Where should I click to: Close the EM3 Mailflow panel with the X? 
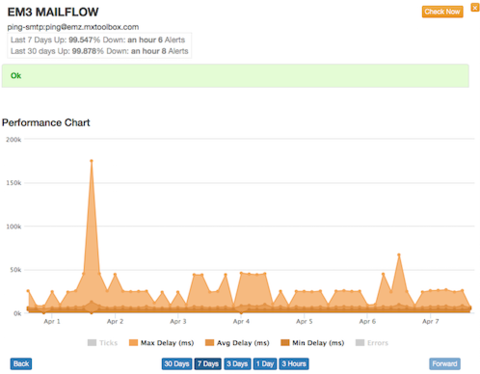pos(475,7)
